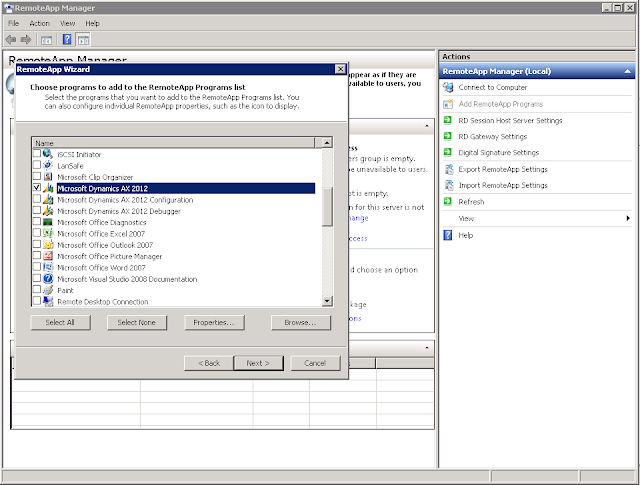The height and width of the screenshot is (485, 640).
Task: Click the Help icon in Actions pane
Action: tap(448, 235)
